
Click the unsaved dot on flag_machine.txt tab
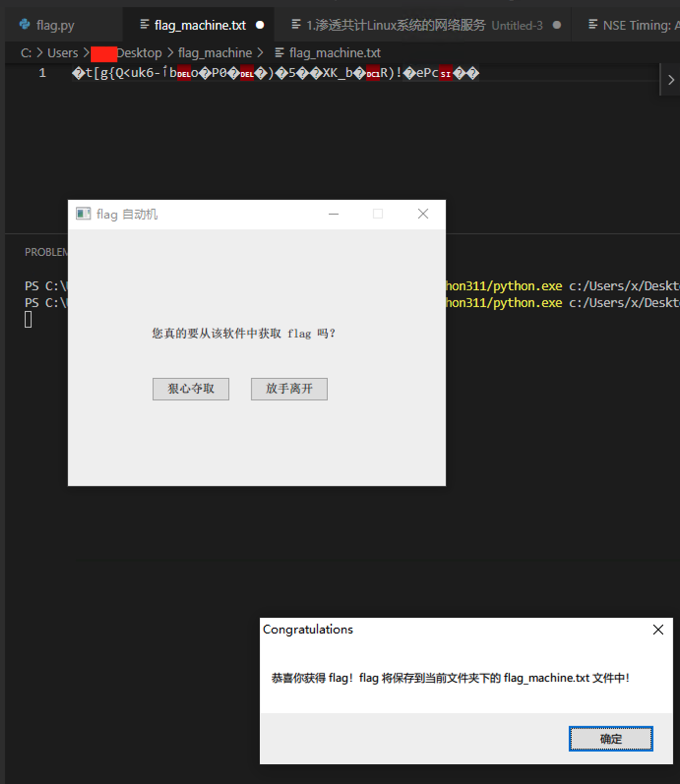(x=260, y=25)
